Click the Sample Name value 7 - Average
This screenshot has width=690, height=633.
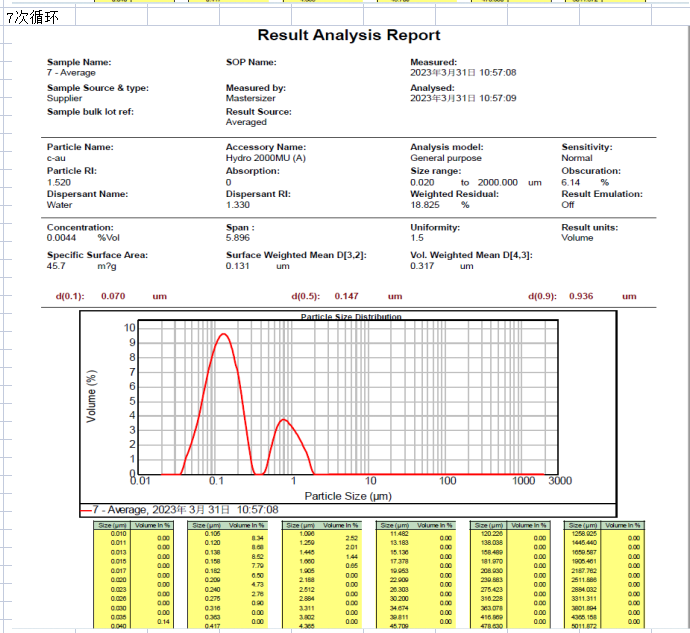pyautogui.click(x=71, y=73)
